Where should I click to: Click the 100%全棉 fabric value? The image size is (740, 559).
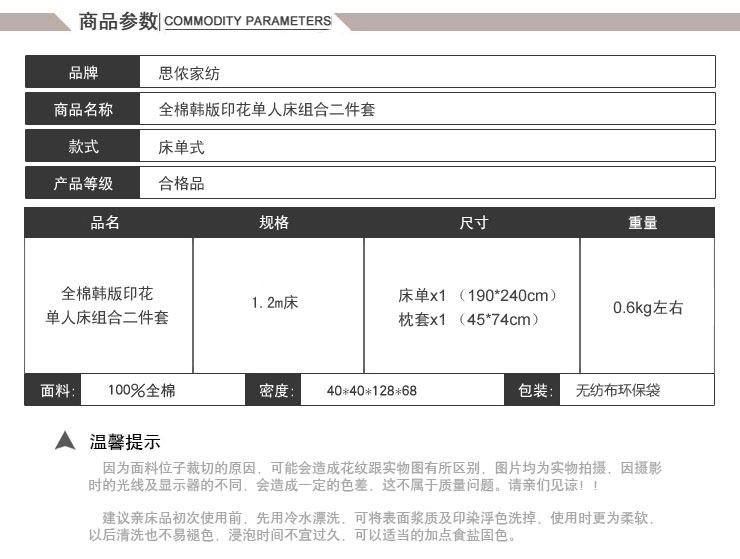[x=141, y=390]
